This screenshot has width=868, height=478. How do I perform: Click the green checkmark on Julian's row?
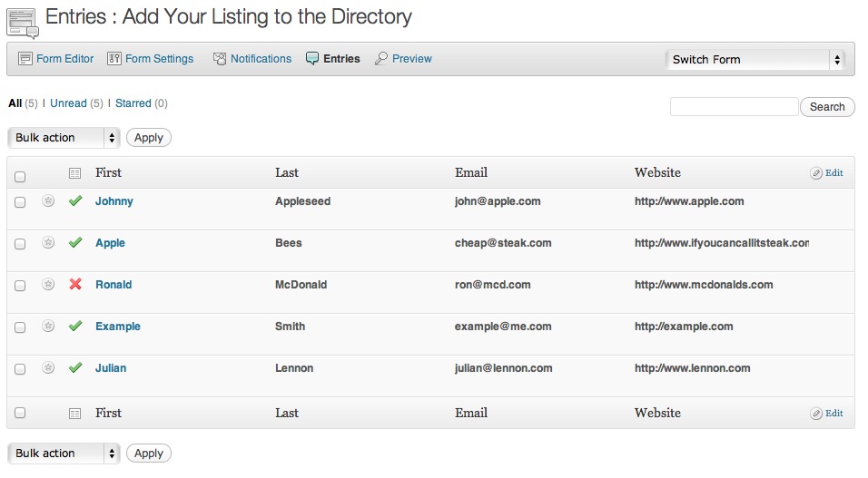click(75, 368)
